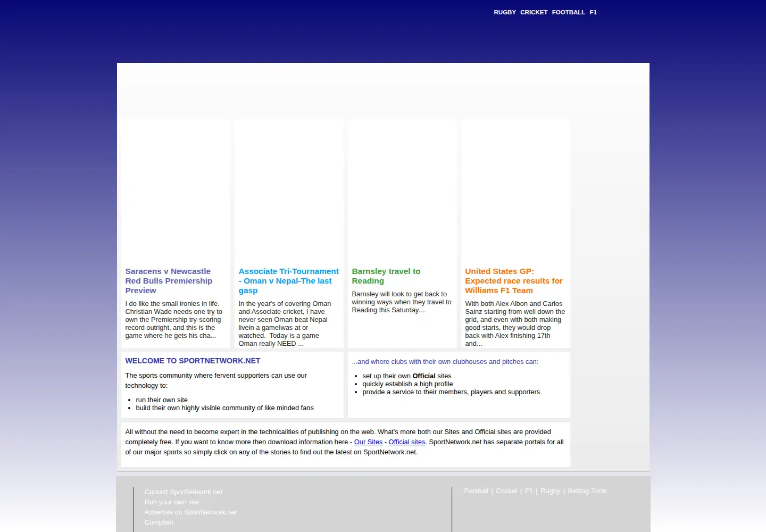Screen dimensions: 766x532
Task: Open the FOOTBALL section in top navigation
Action: click(569, 12)
